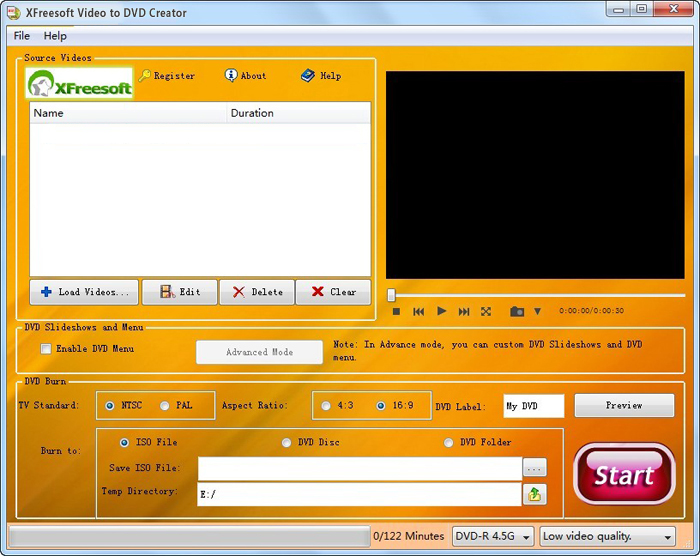
Task: Click the Advanced Mode button
Action: [x=259, y=352]
